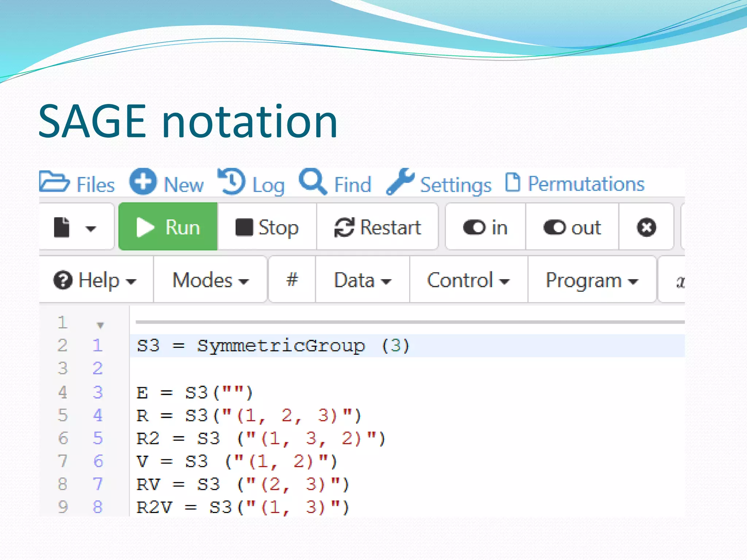Click the Restart button
The height and width of the screenshot is (560, 747).
point(378,226)
